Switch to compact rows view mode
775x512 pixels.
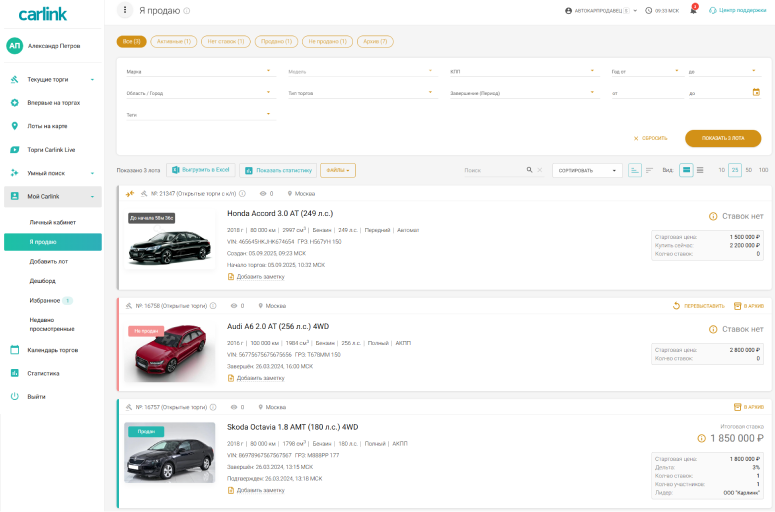pyautogui.click(x=700, y=170)
